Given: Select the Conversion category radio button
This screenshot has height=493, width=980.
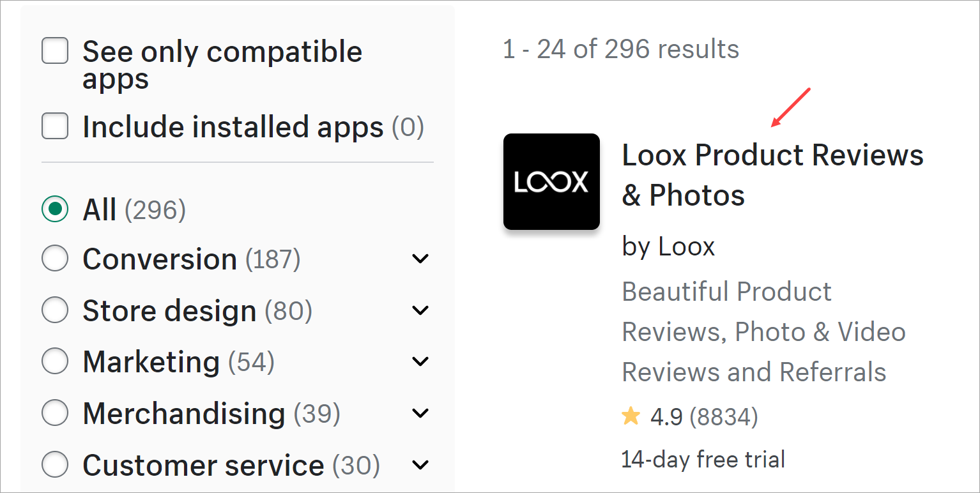Looking at the screenshot, I should [55, 259].
